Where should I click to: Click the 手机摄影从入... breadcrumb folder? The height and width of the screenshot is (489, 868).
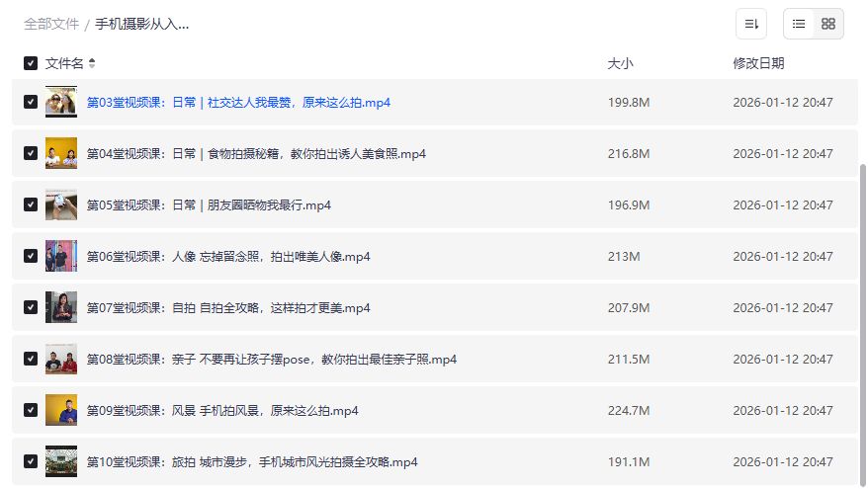pyautogui.click(x=141, y=24)
